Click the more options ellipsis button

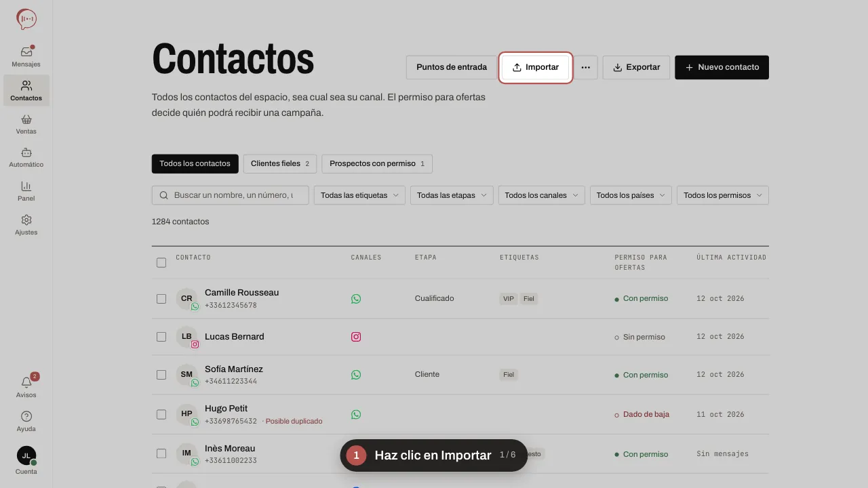coord(586,68)
